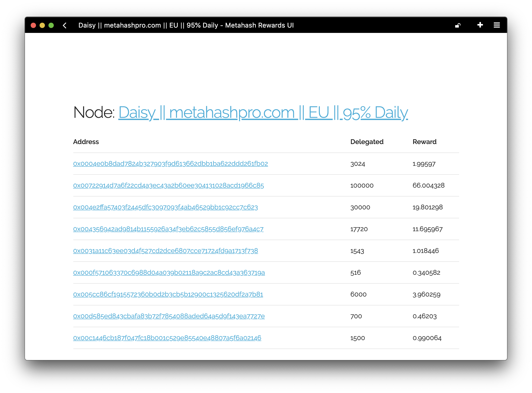
Task: Open address link starting 0x005cc86cf19
Action: [168, 295]
